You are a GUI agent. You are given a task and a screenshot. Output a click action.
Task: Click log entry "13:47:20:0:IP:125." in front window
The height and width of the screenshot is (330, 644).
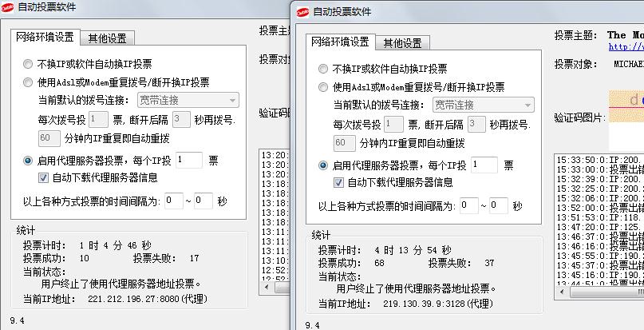click(x=599, y=227)
